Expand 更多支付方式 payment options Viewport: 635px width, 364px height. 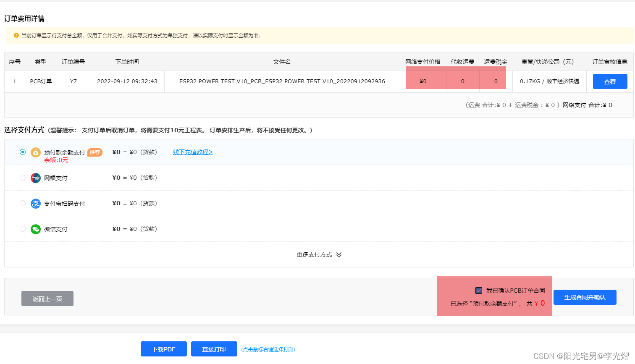pos(319,254)
